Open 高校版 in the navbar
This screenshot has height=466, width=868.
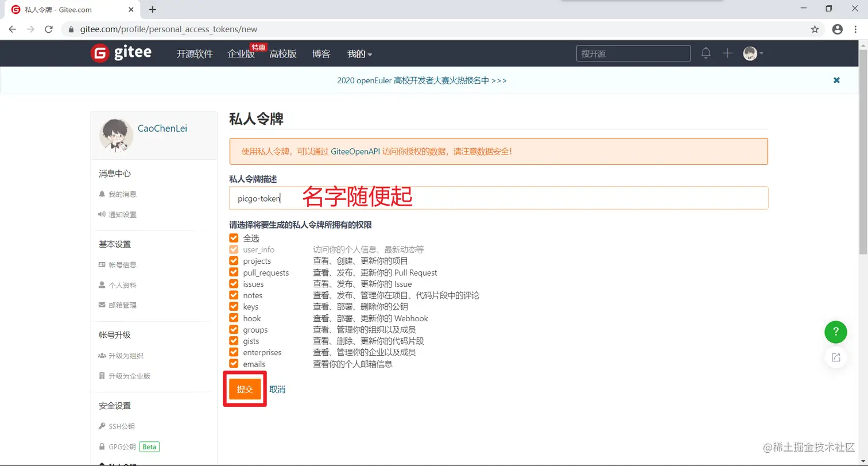[x=283, y=54]
